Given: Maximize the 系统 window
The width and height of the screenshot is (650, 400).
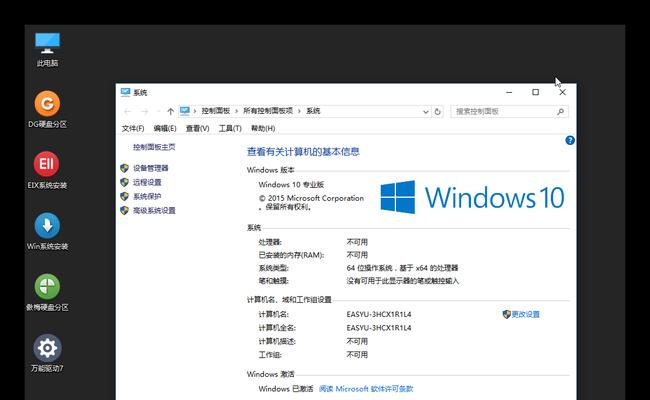Looking at the screenshot, I should click(x=536, y=92).
